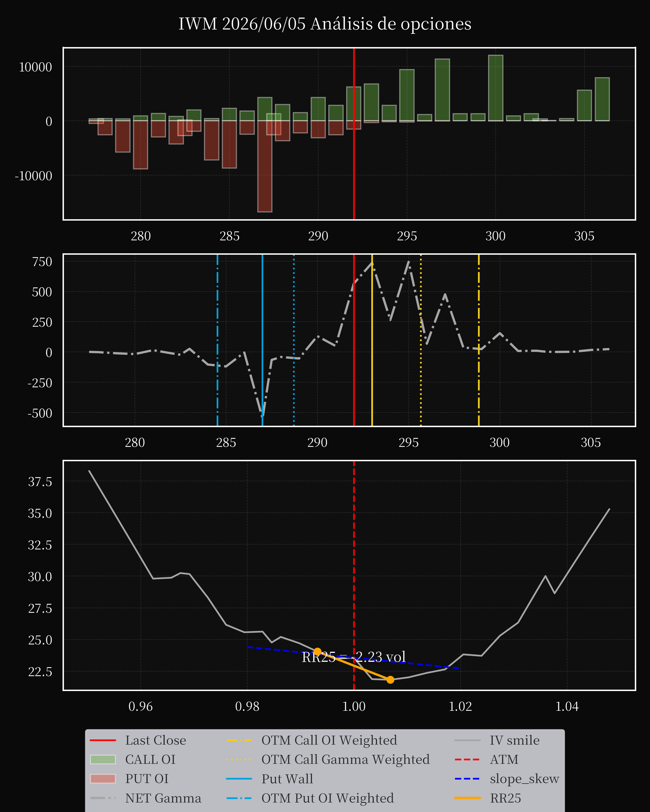The height and width of the screenshot is (812, 650).
Task: Click the 'ATM' legend label
Action: click(x=504, y=759)
